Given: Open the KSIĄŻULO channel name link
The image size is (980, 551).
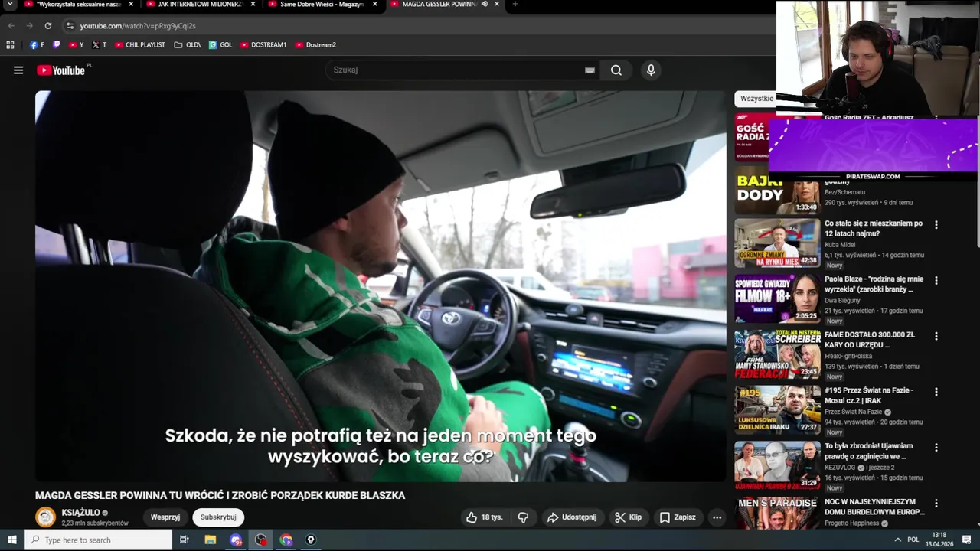Looking at the screenshot, I should click(80, 513).
